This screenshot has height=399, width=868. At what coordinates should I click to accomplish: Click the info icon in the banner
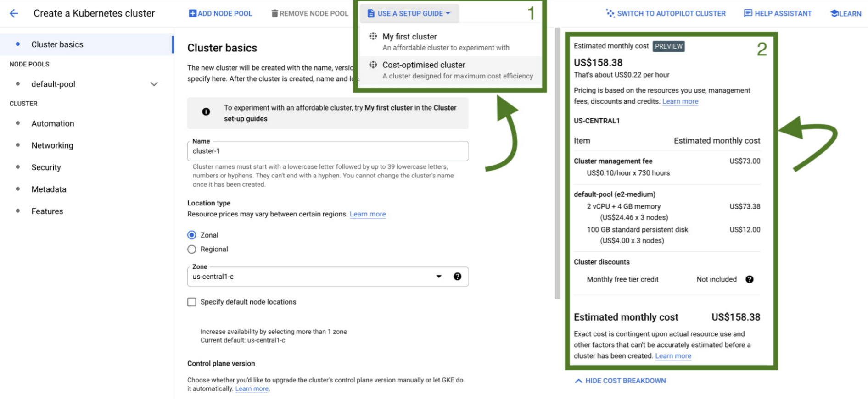[206, 111]
